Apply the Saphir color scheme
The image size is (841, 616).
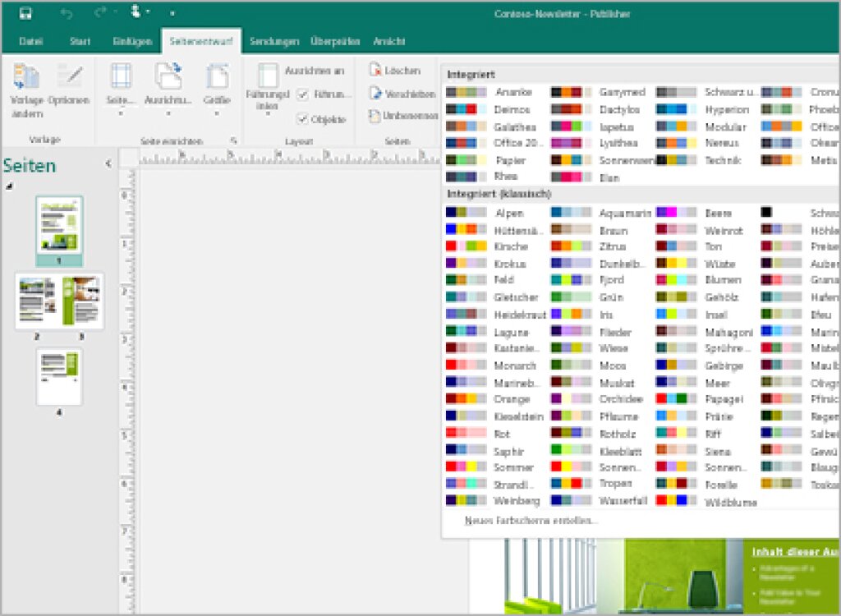(485, 451)
